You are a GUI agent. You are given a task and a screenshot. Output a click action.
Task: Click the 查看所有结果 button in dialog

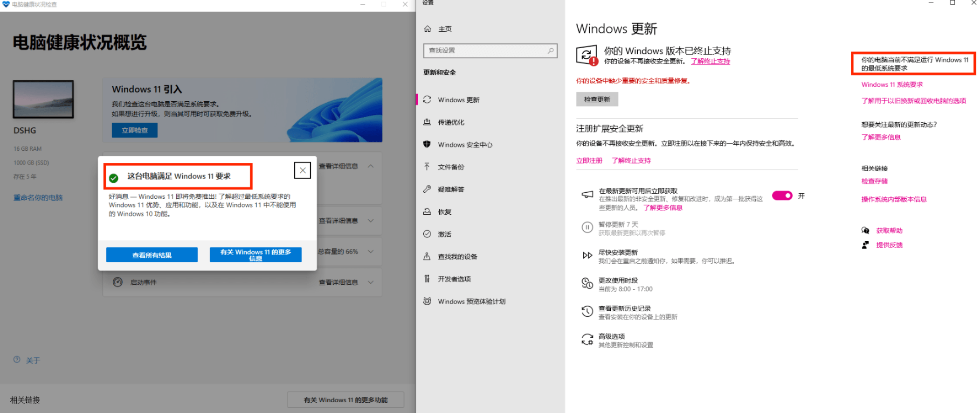click(x=152, y=255)
